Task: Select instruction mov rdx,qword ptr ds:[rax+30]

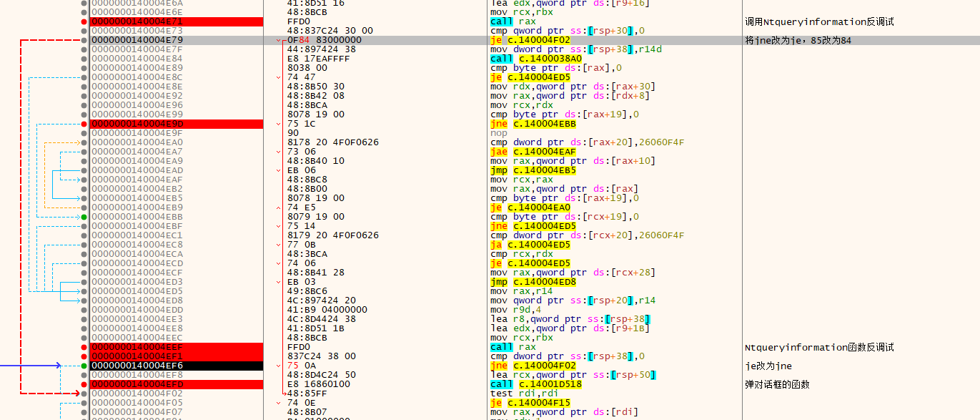Action: [x=573, y=87]
